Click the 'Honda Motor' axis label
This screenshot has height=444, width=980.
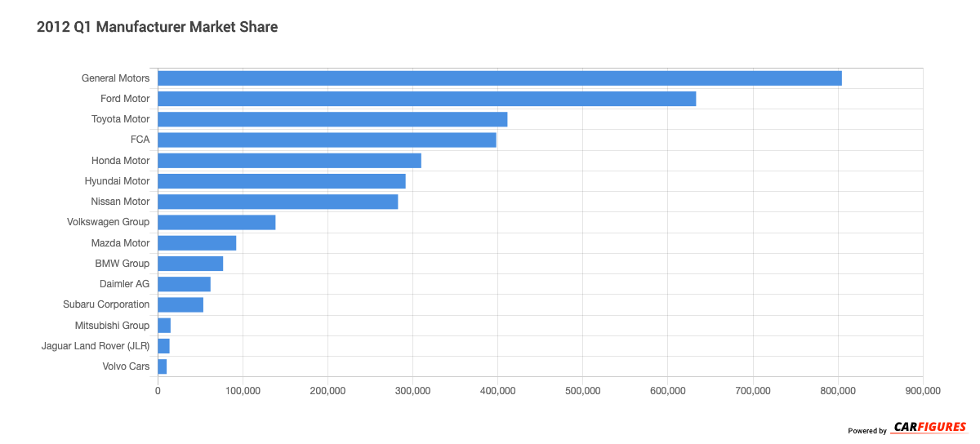(x=121, y=161)
